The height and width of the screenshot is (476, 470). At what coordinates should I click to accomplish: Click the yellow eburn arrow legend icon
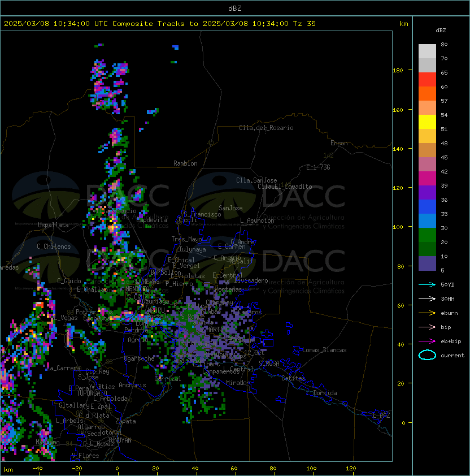click(x=427, y=313)
